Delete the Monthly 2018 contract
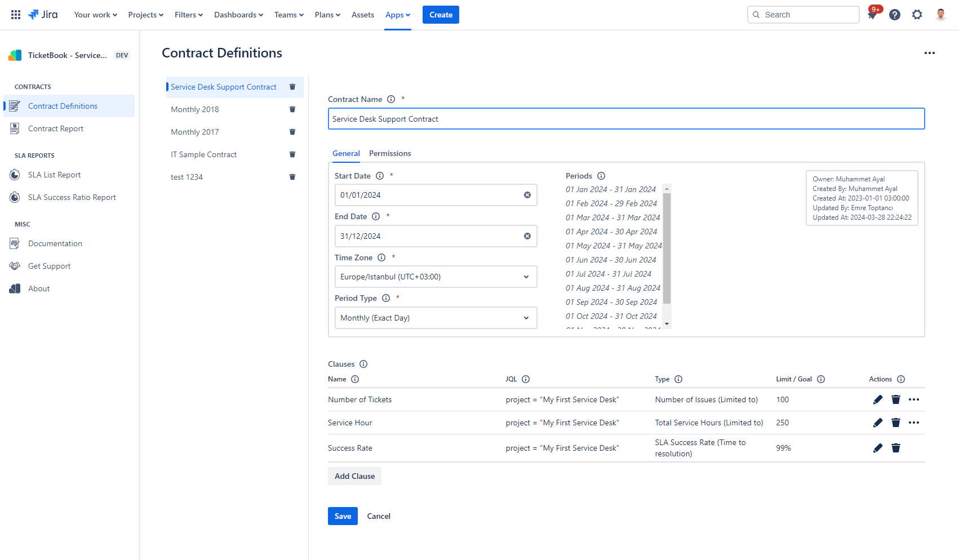Image resolution: width=959 pixels, height=560 pixels. click(292, 109)
